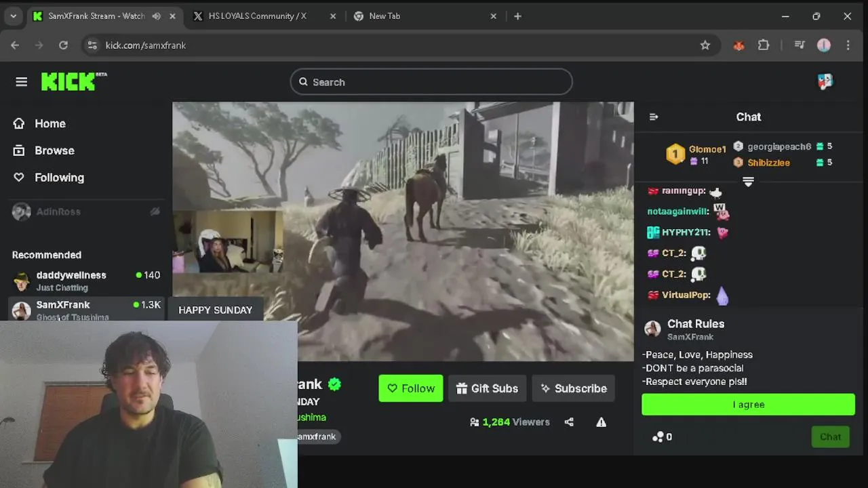Screen dimensions: 868x488
Task: Click the stream video player
Action: tap(403, 232)
